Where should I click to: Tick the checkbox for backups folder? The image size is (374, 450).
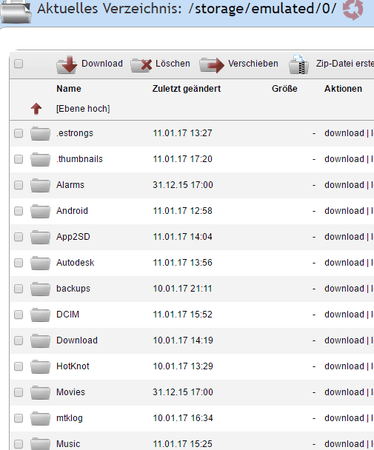click(19, 288)
